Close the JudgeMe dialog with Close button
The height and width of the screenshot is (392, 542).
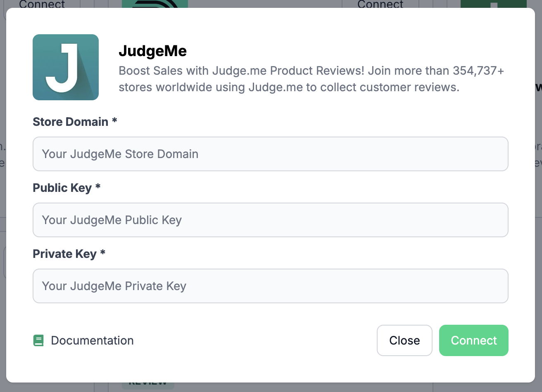click(x=404, y=340)
